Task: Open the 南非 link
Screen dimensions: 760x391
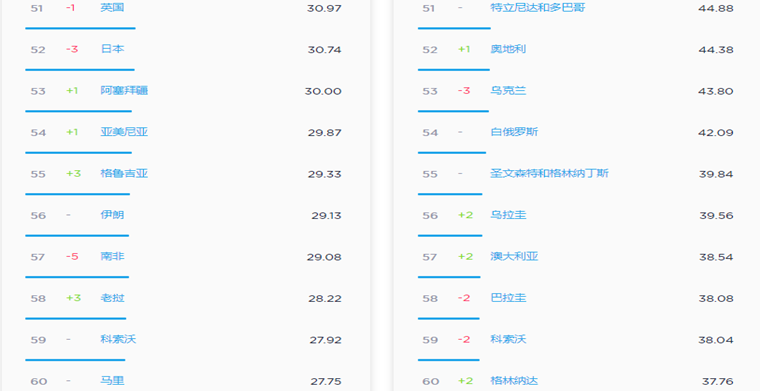Action: 112,256
